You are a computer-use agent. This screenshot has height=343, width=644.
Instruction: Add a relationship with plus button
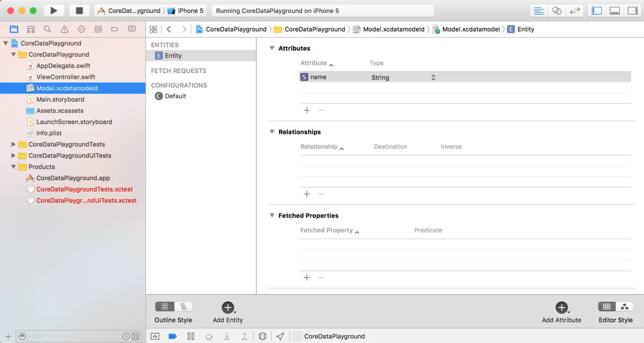pyautogui.click(x=307, y=194)
